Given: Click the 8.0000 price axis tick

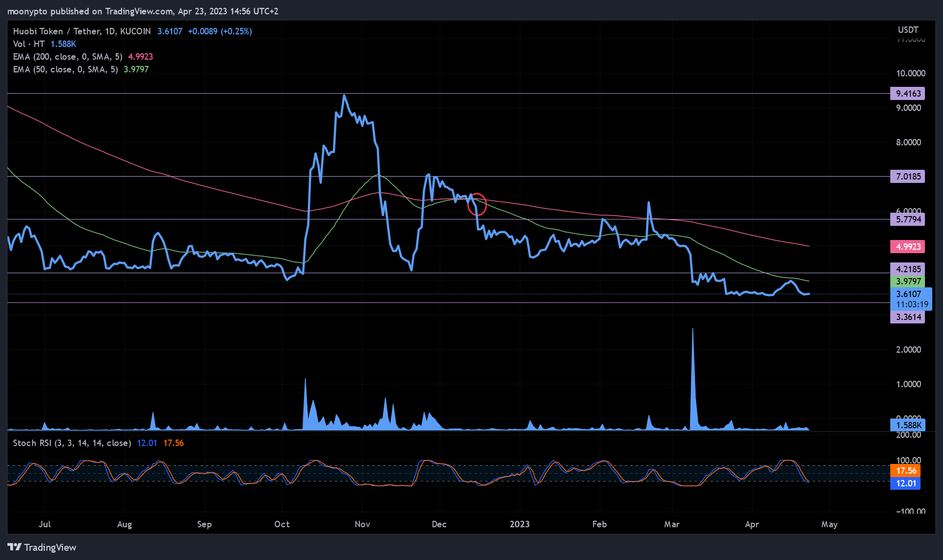Looking at the screenshot, I should point(908,142).
